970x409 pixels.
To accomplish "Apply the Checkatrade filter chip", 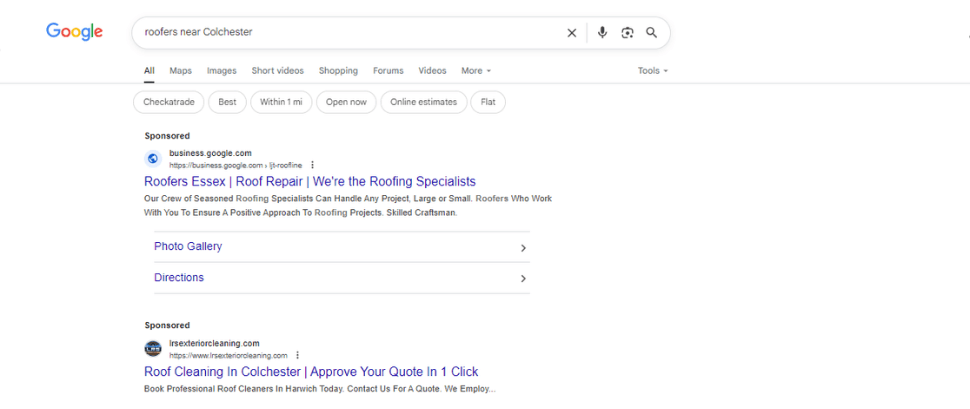I will (x=169, y=102).
